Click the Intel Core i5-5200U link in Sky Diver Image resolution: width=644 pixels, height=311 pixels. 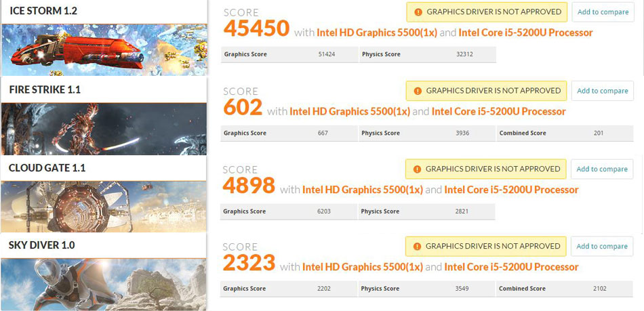pos(511,267)
